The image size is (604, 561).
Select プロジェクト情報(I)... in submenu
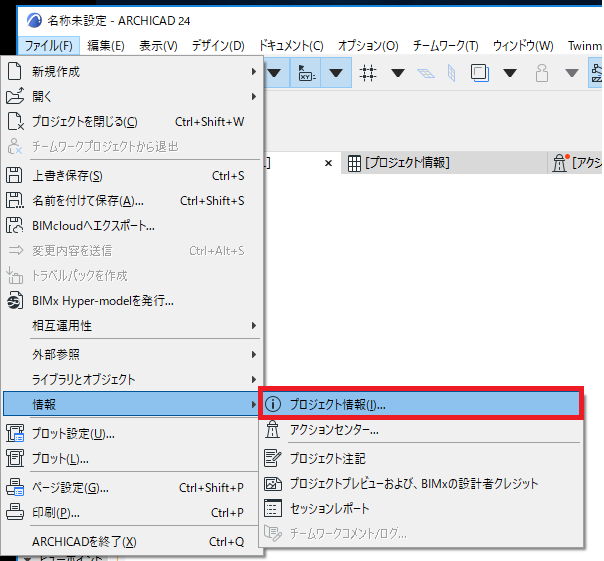421,404
